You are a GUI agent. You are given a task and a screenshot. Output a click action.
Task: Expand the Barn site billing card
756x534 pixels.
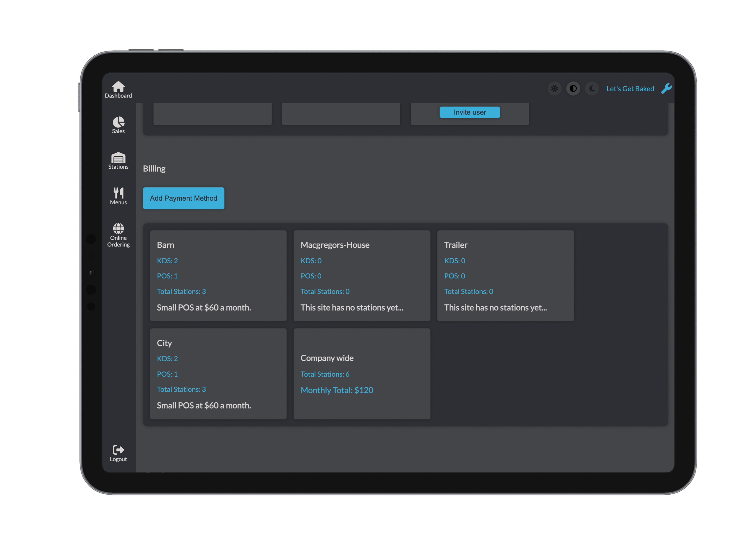tap(218, 276)
